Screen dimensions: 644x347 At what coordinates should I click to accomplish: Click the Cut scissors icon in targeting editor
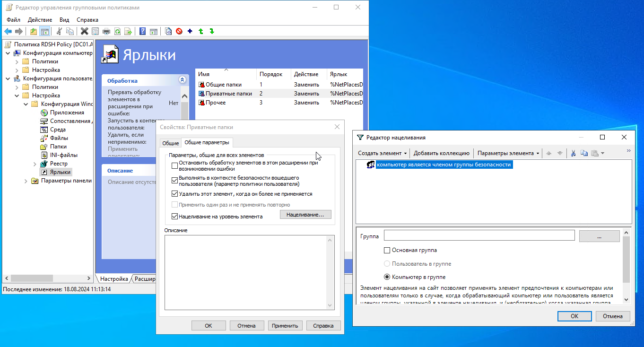(573, 153)
